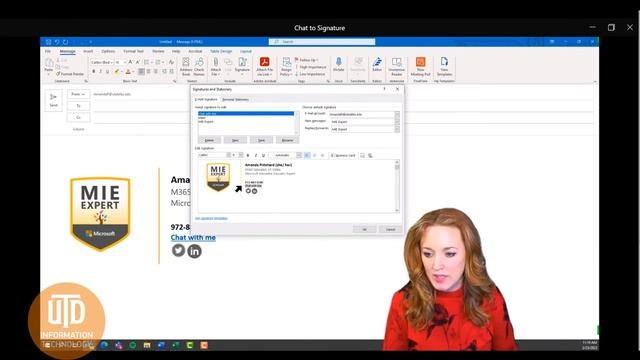Click the Outlook search box
This screenshot has width=640, height=360.
[x=322, y=42]
